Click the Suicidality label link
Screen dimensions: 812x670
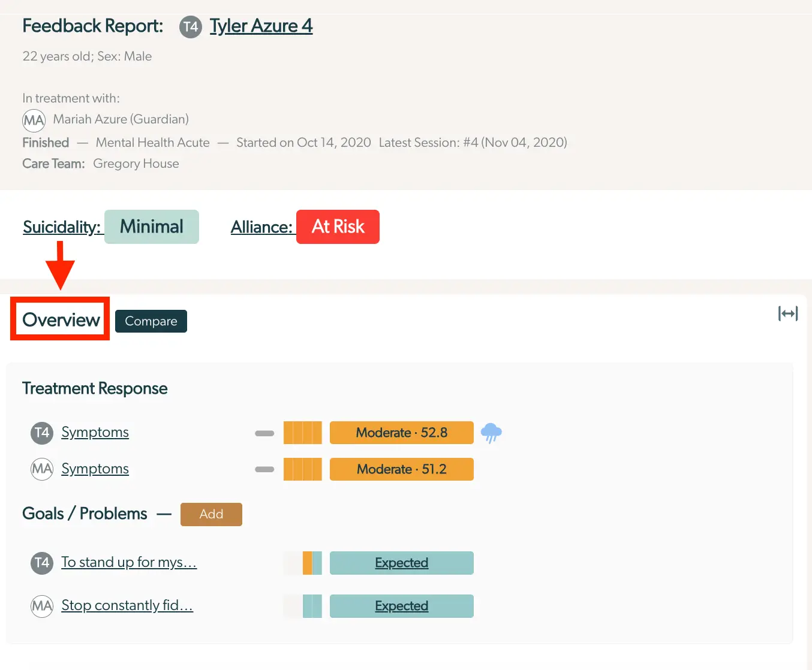62,227
